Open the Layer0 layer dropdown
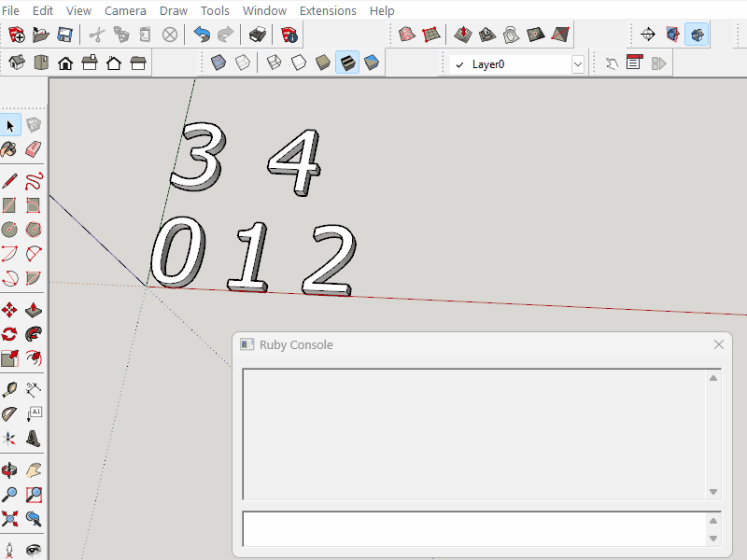This screenshot has height=560, width=747. coord(578,64)
